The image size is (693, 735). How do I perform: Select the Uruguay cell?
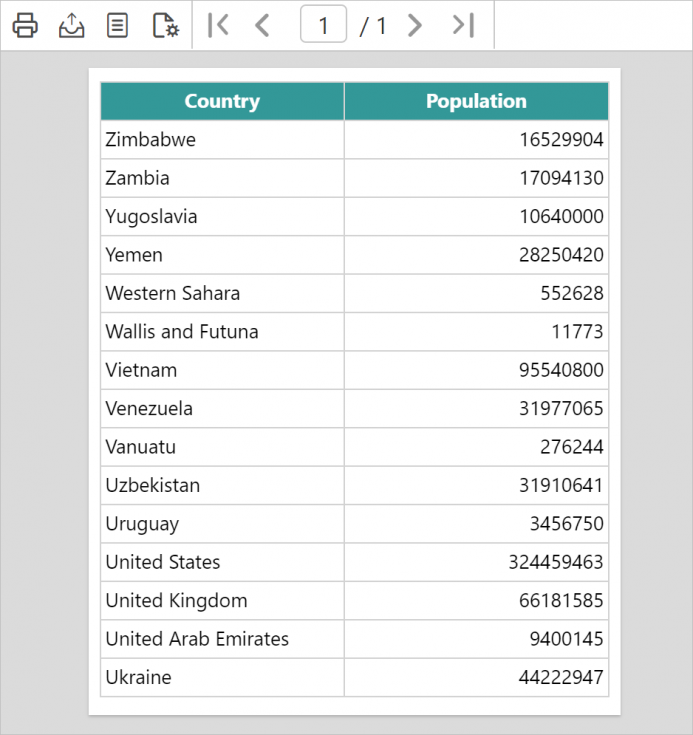coord(222,524)
